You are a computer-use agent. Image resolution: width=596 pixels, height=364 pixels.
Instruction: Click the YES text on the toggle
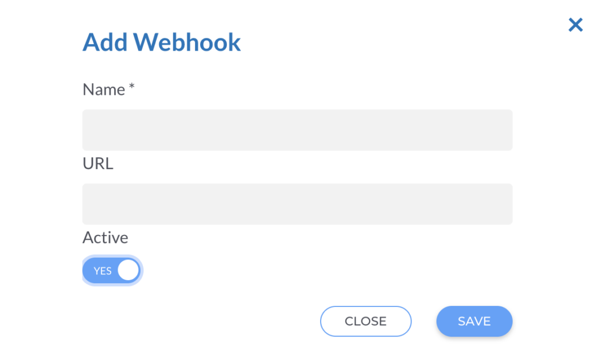tap(102, 271)
